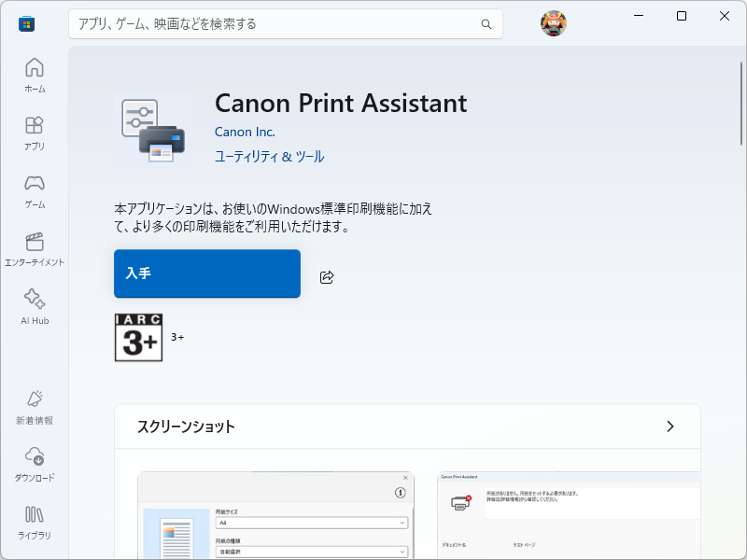The image size is (747, 560).
Task: Open the ユーティリティ & ツール category link
Action: (269, 157)
